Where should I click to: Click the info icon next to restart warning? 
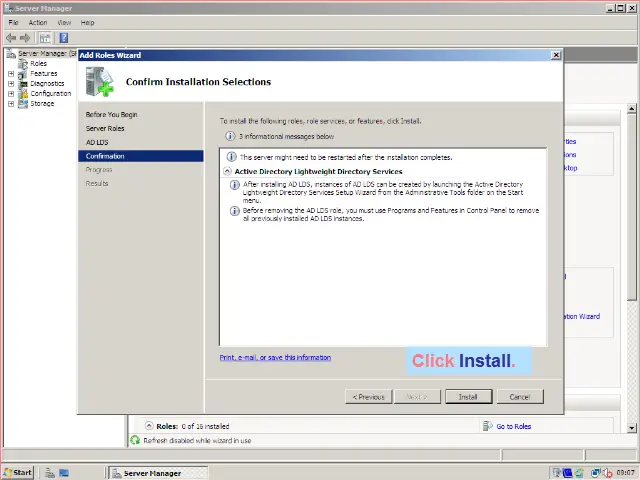tap(231, 157)
